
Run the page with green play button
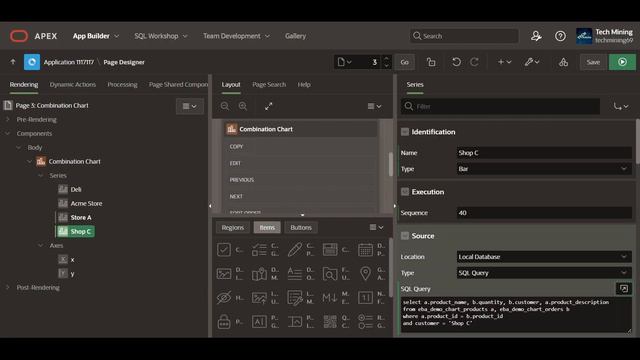tap(622, 62)
